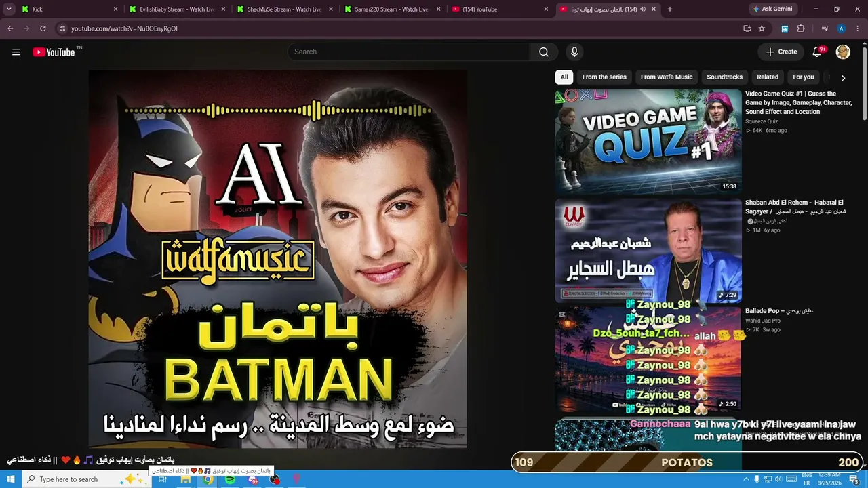Bookmark this page with the star icon
This screenshot has height=488, width=868.
tap(762, 28)
